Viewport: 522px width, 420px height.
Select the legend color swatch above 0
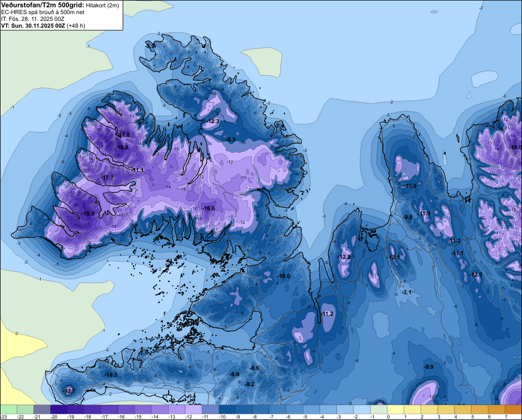tap(396, 409)
